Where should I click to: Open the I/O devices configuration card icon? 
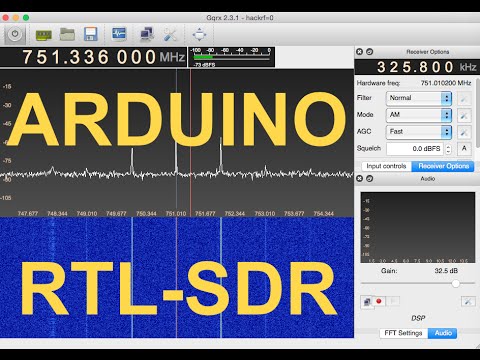coord(44,35)
